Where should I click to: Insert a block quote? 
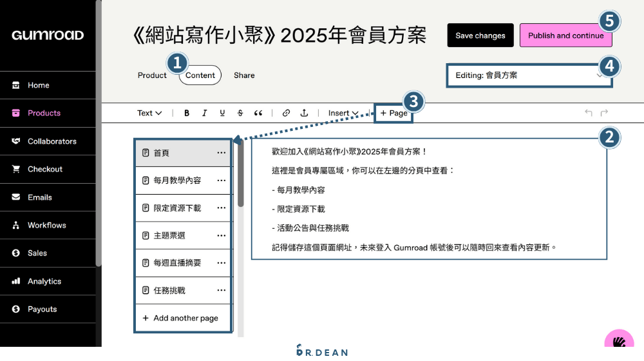[258, 113]
